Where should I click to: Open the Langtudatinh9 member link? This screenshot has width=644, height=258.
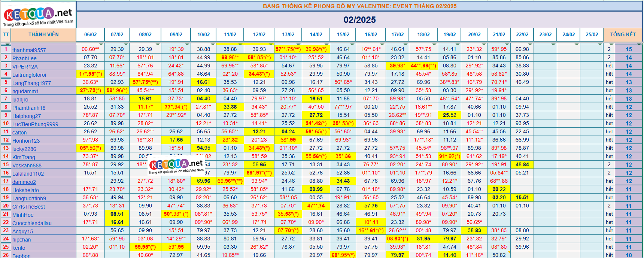point(29,198)
